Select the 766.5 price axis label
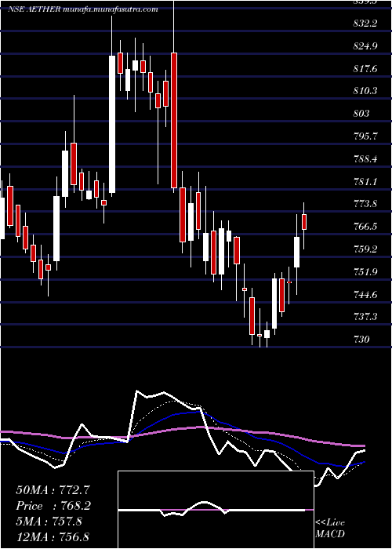 365,227
